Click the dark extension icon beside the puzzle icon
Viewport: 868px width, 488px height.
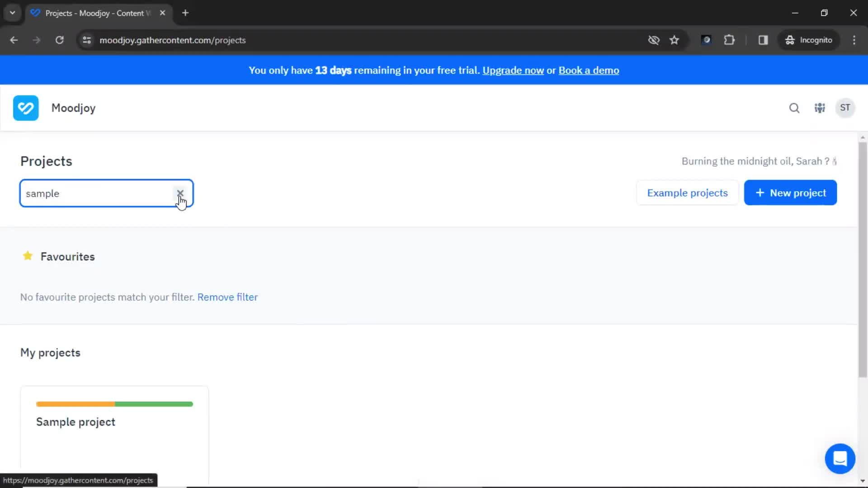coord(706,40)
